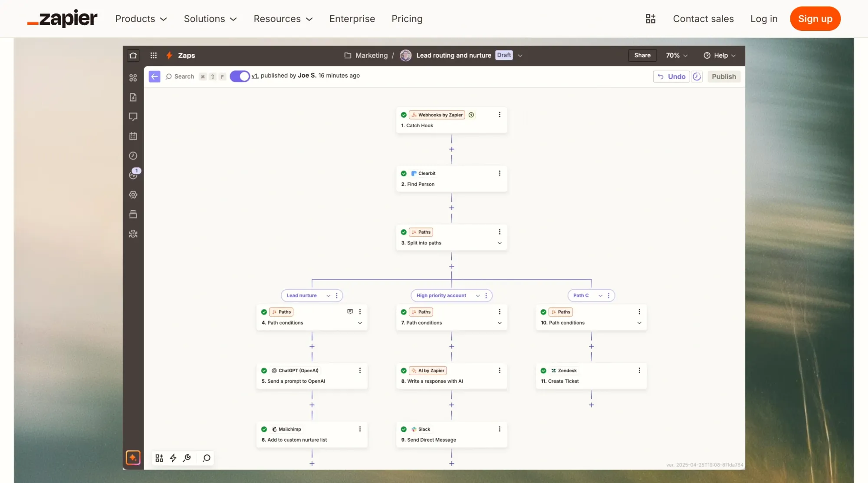
Task: Open the Help dropdown
Action: click(x=720, y=55)
